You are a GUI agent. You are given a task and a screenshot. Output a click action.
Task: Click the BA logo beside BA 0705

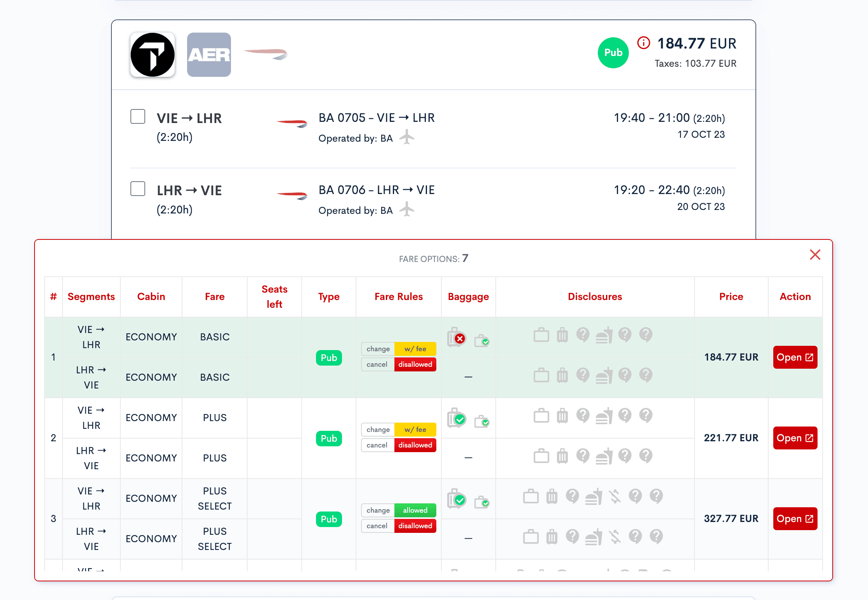(292, 123)
